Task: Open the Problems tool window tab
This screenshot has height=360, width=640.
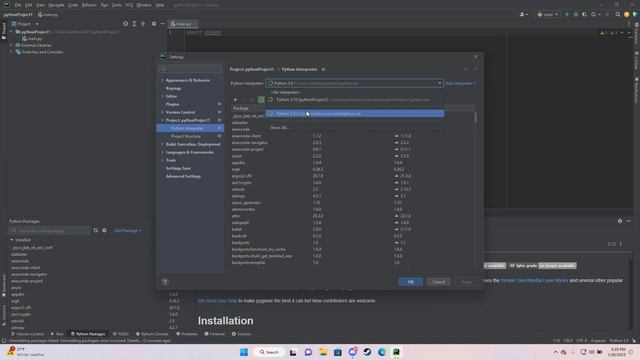Action: coord(187,334)
